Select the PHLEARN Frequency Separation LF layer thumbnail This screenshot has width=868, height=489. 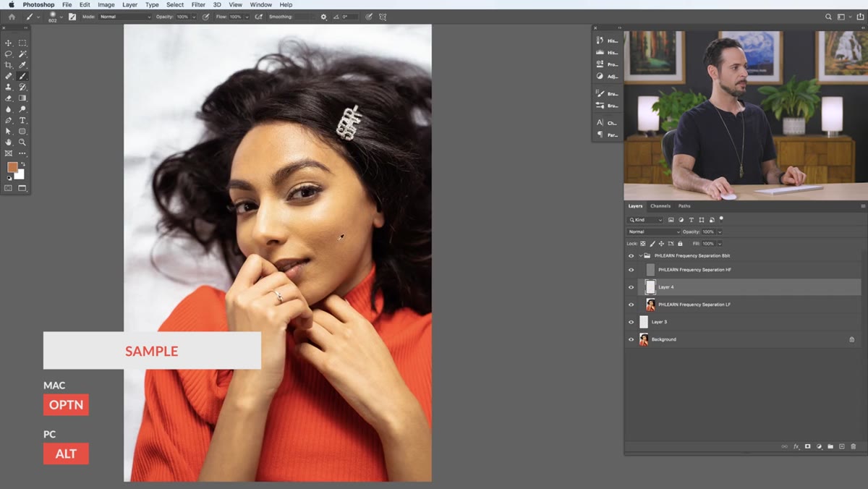(650, 305)
